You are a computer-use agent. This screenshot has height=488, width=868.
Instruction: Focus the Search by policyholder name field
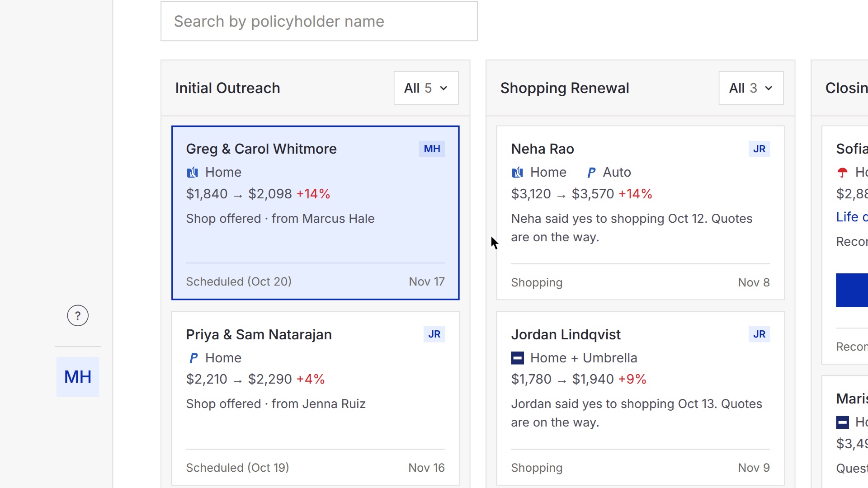(x=319, y=21)
